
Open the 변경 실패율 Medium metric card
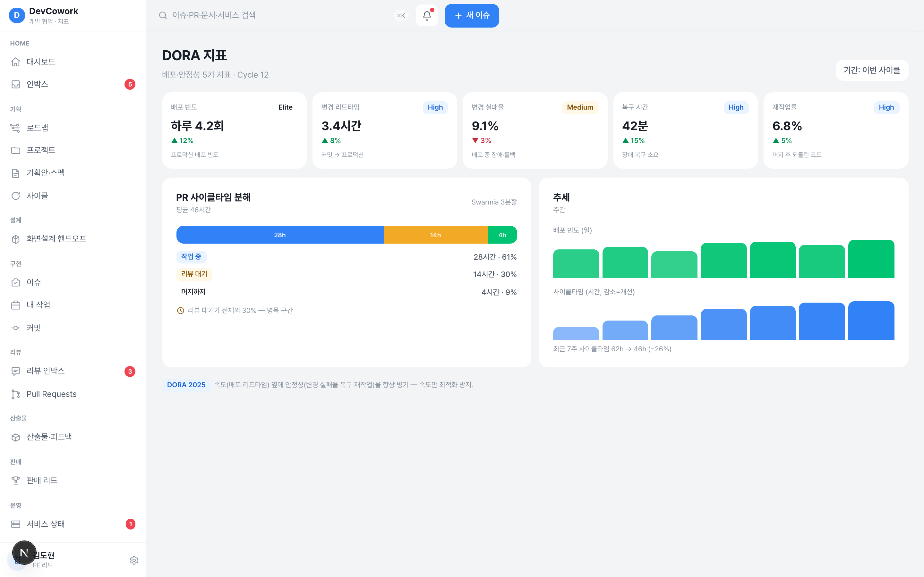[x=535, y=130]
